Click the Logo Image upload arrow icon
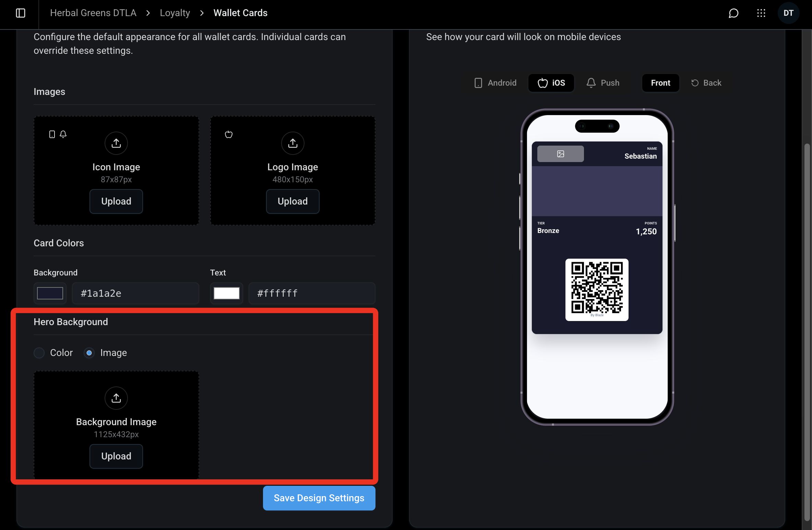This screenshot has height=530, width=812. point(292,143)
